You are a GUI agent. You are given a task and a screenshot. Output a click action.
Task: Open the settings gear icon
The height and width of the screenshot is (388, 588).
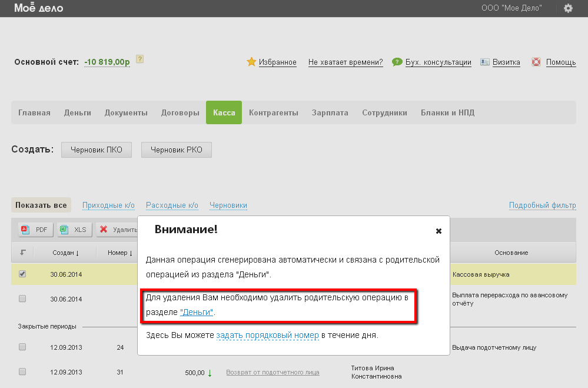pos(568,8)
